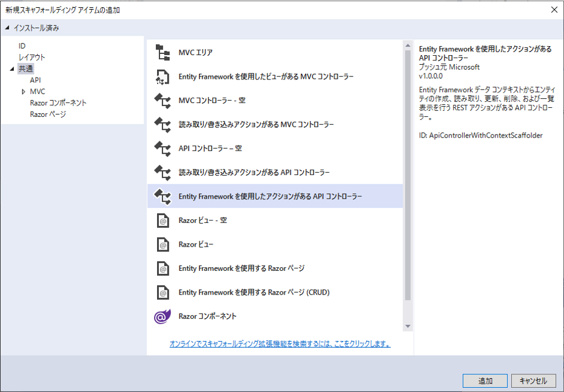Select the API tree item
The image size is (564, 392).
pyautogui.click(x=36, y=80)
